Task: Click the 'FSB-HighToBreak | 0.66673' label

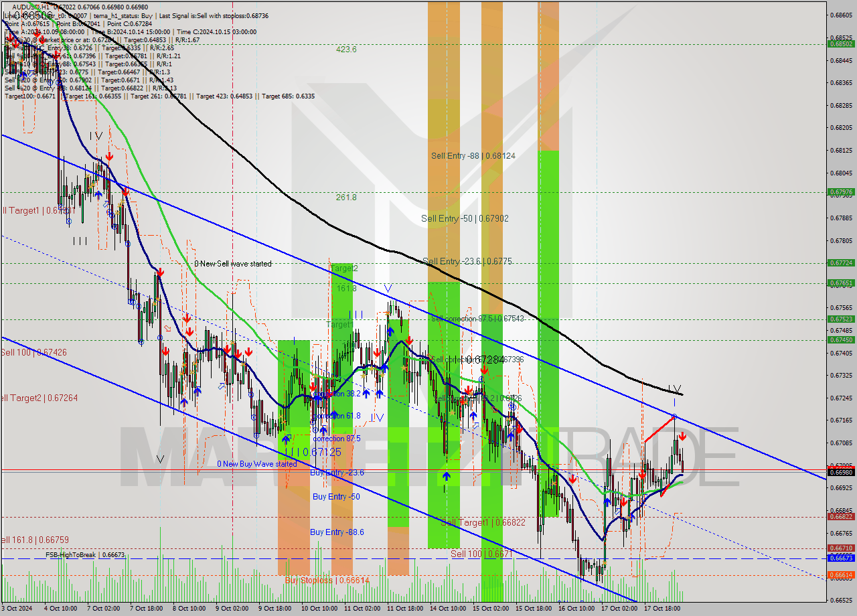Action: 85,555
